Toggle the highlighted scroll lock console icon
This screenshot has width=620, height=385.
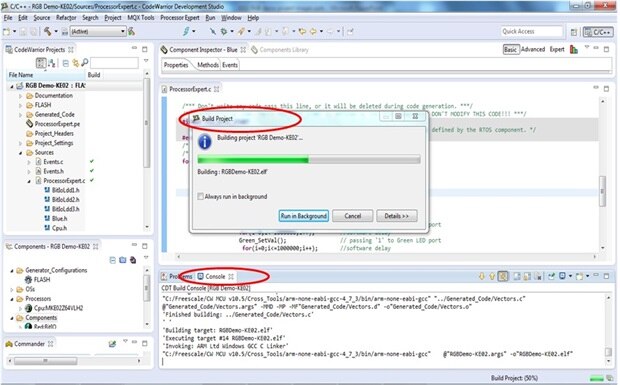503,276
